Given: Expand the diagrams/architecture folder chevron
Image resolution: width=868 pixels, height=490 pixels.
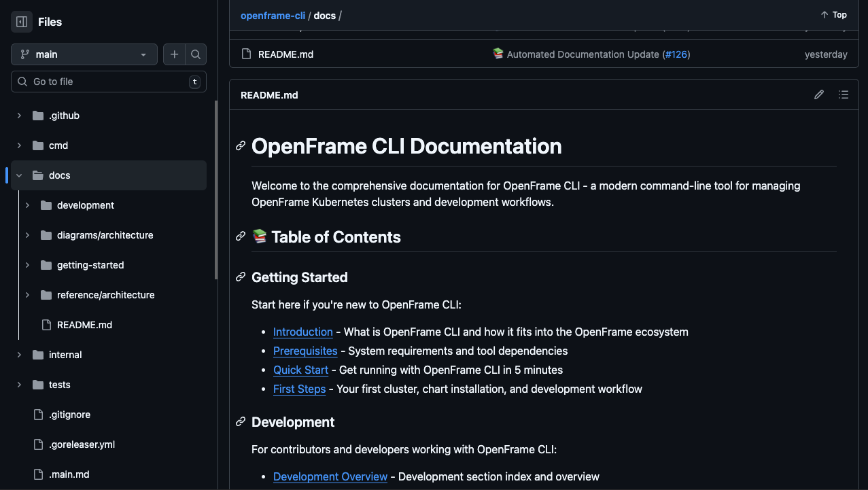Looking at the screenshot, I should click(x=27, y=235).
